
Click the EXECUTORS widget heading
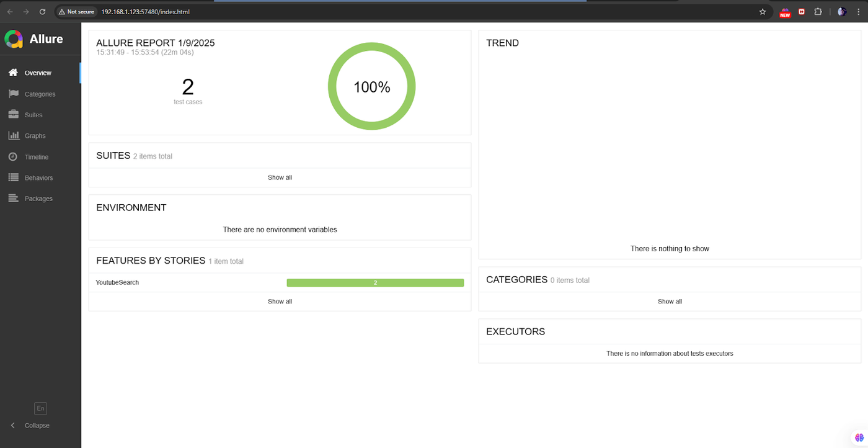coord(515,331)
